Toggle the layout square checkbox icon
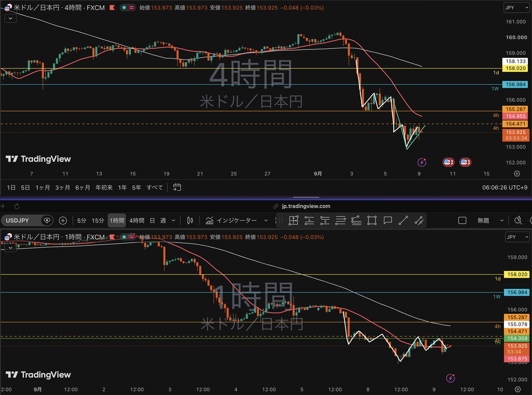The image size is (532, 395). pyautogui.click(x=462, y=220)
